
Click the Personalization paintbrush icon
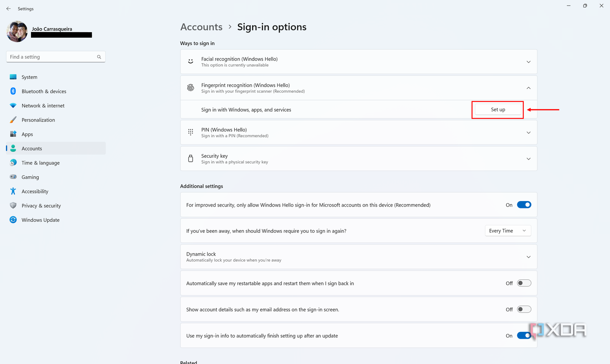[x=13, y=120]
